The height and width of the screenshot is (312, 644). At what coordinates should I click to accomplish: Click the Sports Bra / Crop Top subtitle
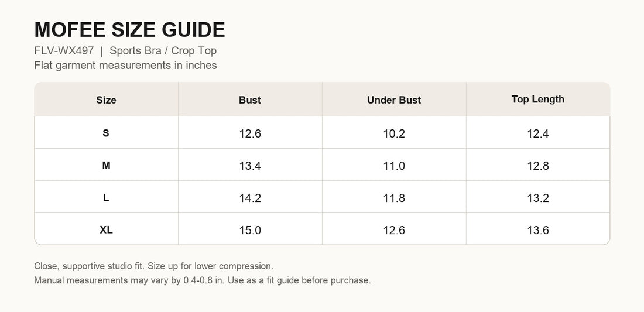click(163, 51)
